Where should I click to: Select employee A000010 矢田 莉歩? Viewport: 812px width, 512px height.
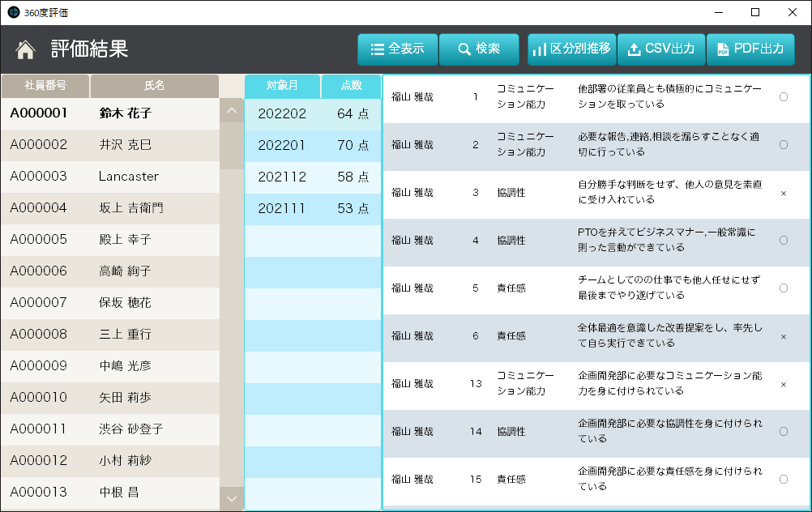109,398
